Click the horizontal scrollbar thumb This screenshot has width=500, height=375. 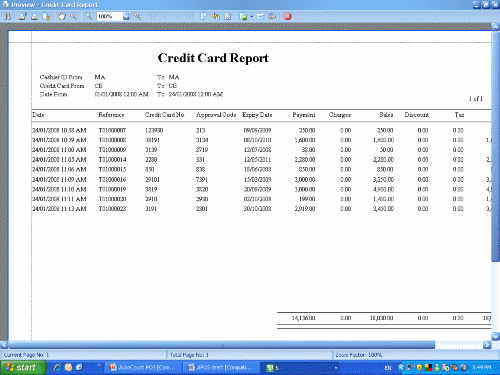pyautogui.click(x=222, y=345)
